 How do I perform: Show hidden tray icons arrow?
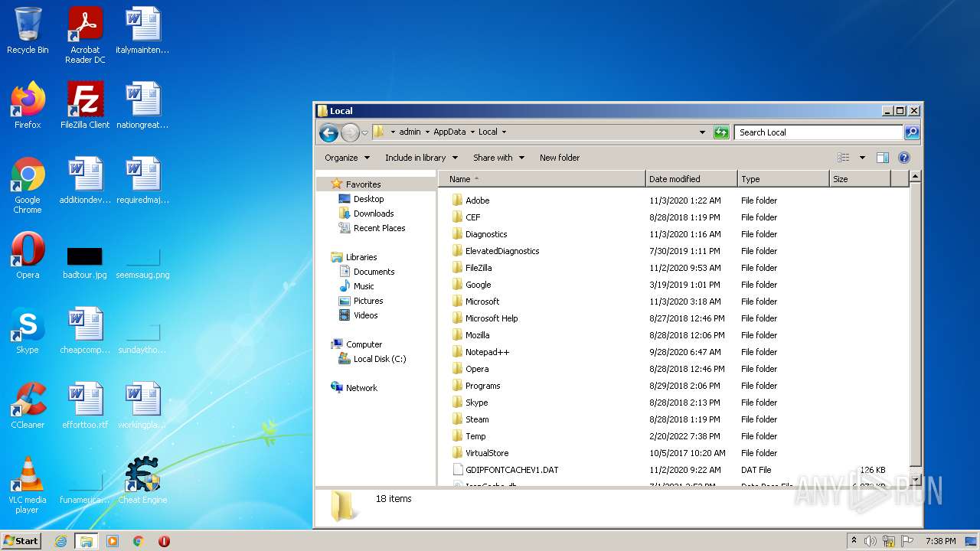pyautogui.click(x=854, y=541)
